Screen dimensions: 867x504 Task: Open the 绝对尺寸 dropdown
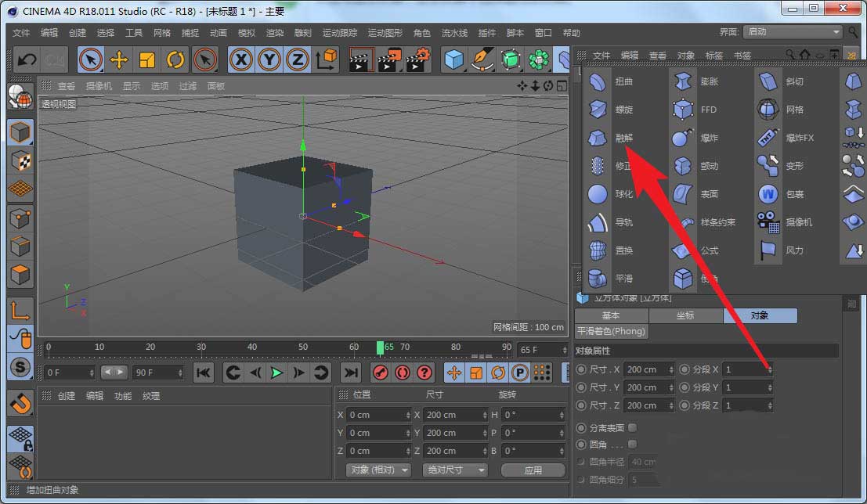pos(454,470)
